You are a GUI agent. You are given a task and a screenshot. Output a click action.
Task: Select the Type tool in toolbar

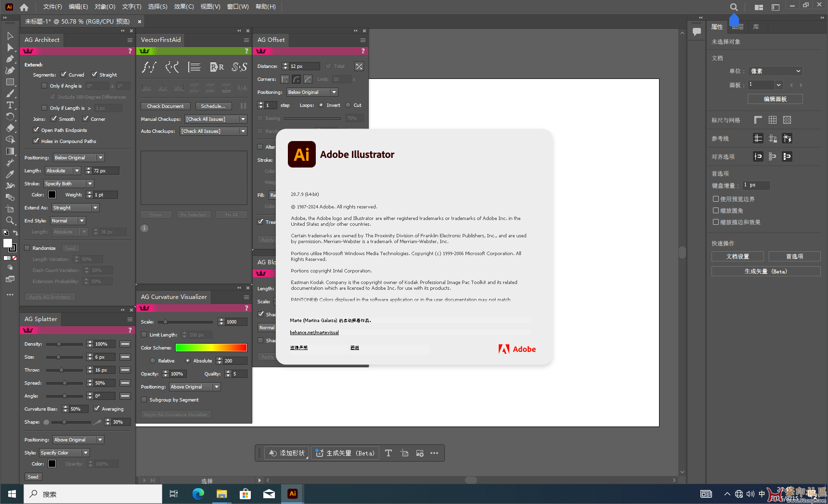pyautogui.click(x=10, y=105)
